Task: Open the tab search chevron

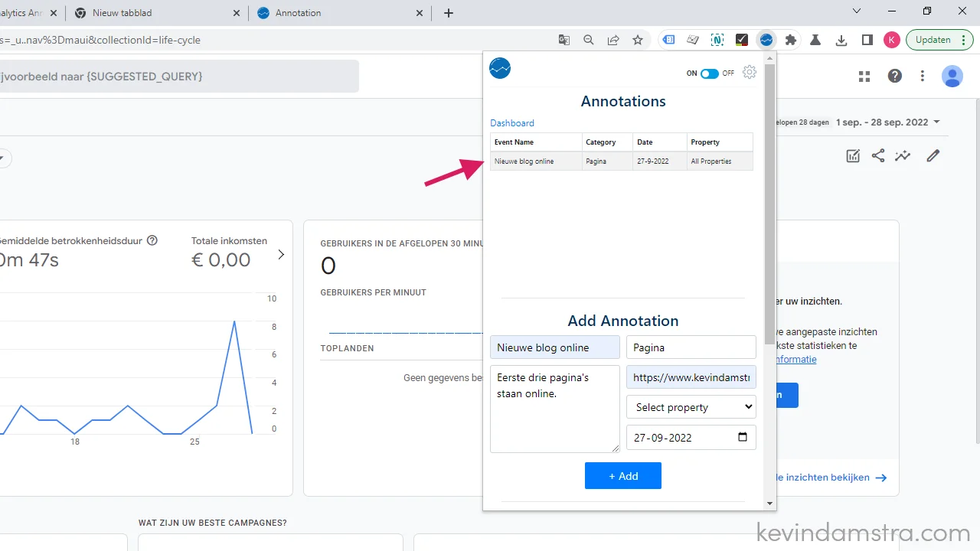Action: [x=857, y=11]
